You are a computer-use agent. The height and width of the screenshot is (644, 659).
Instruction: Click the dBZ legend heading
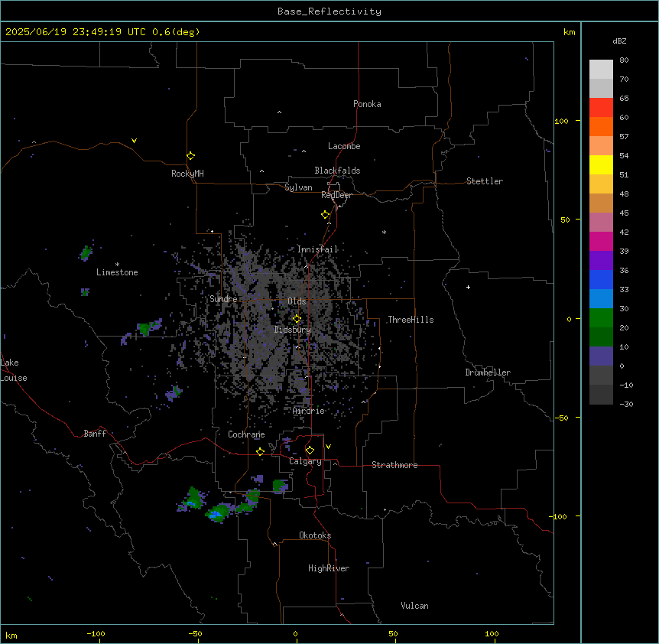pyautogui.click(x=619, y=41)
